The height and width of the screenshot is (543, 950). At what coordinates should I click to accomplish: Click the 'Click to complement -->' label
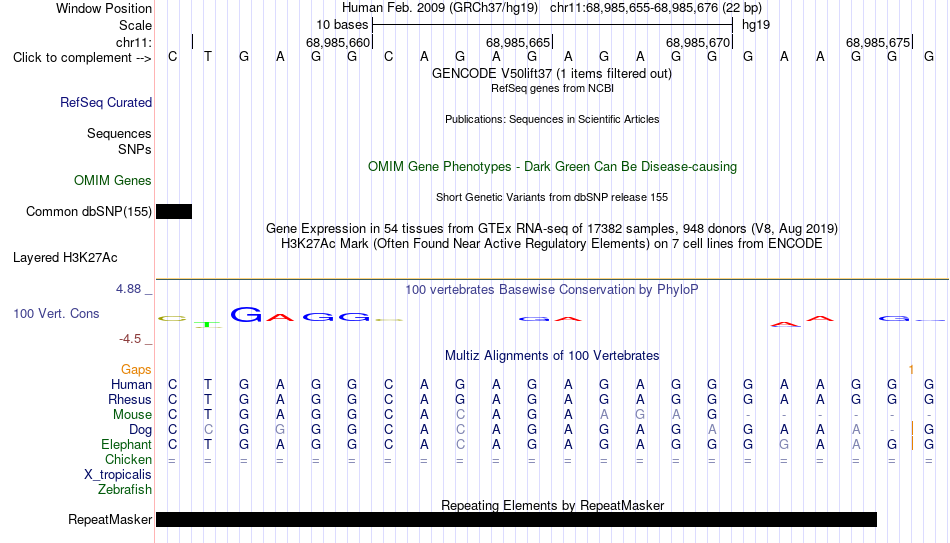(82, 58)
